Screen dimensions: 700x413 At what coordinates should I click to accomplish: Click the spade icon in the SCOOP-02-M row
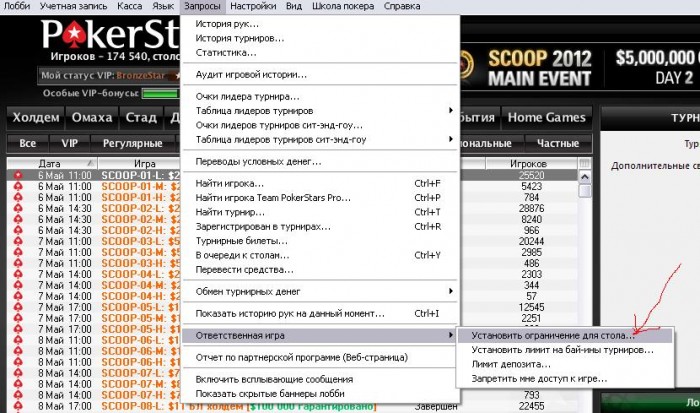18,219
